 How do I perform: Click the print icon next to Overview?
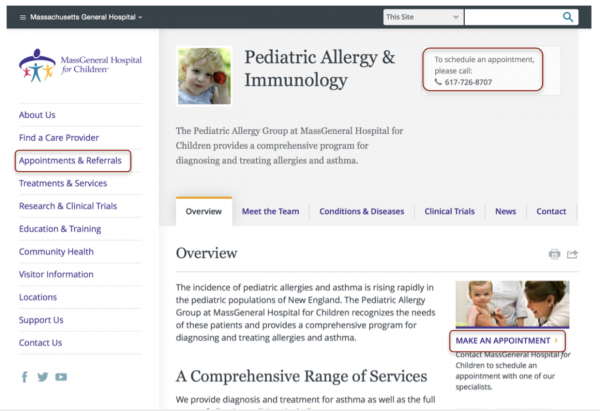point(554,254)
